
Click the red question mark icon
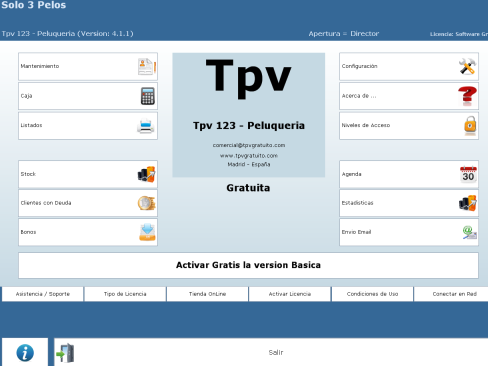pyautogui.click(x=467, y=96)
